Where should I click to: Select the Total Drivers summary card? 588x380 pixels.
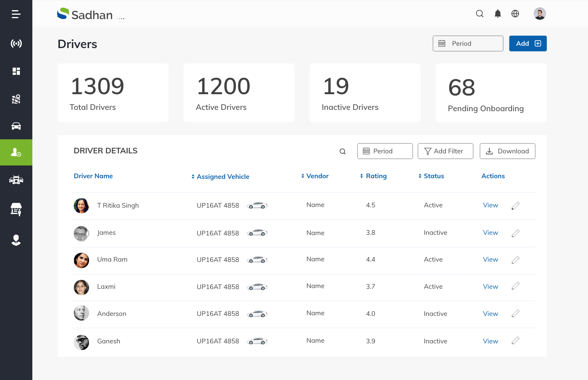113,93
